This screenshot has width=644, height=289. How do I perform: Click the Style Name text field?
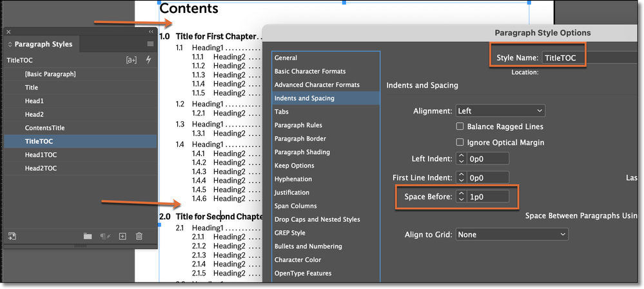tap(563, 58)
